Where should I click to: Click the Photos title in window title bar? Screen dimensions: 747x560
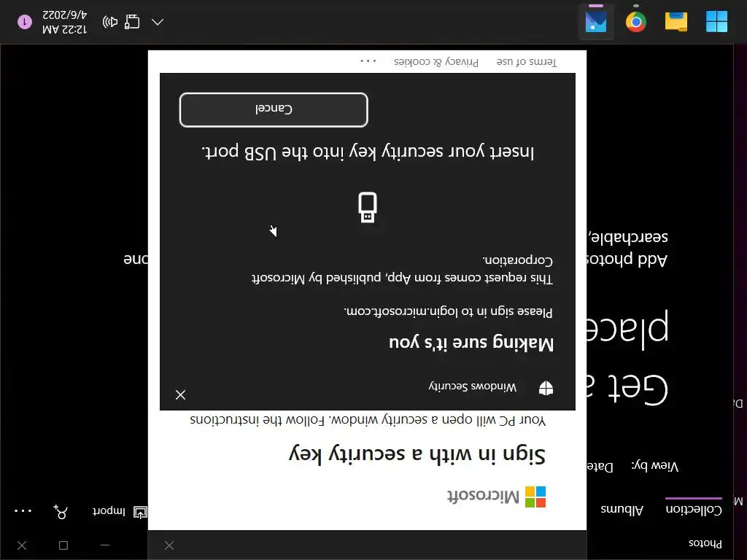(705, 543)
